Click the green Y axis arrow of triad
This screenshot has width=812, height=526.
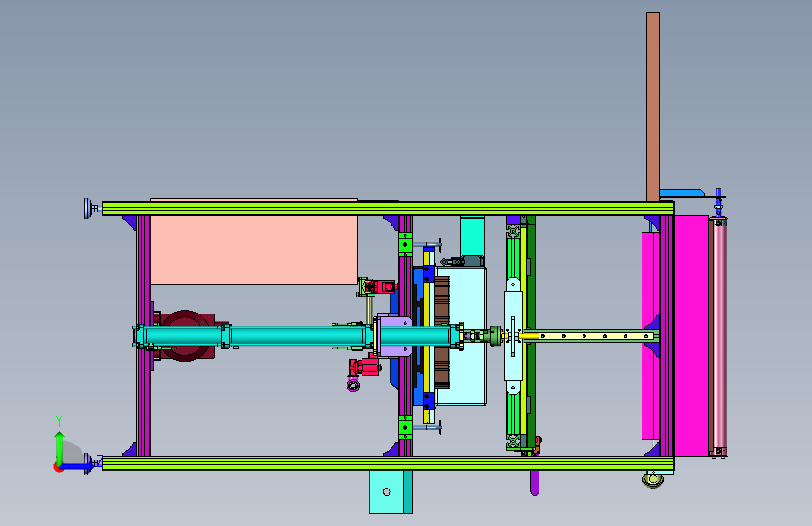pyautogui.click(x=60, y=447)
